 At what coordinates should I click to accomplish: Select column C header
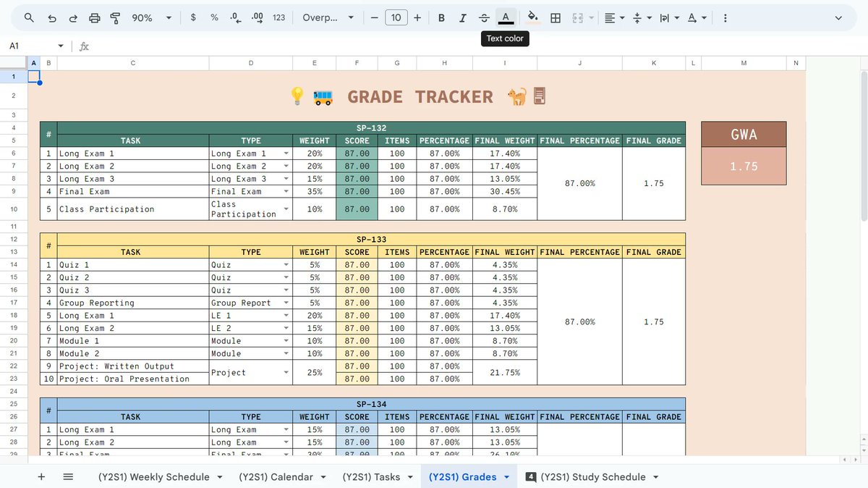(133, 63)
